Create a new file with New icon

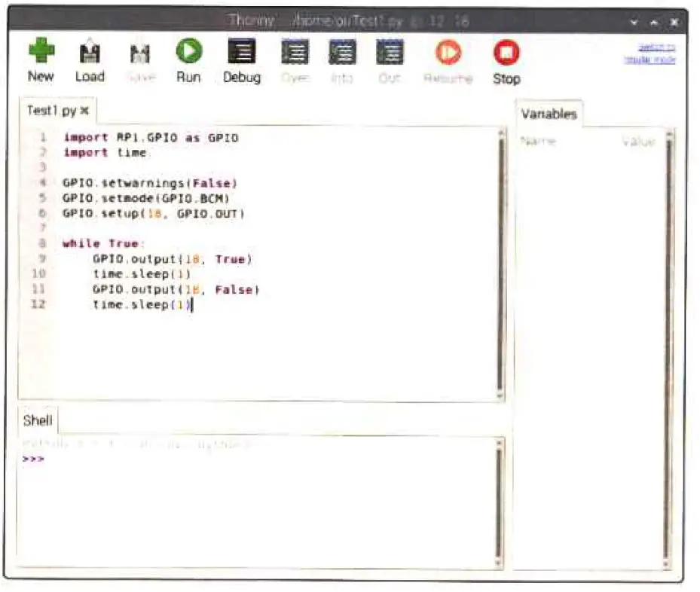41,50
